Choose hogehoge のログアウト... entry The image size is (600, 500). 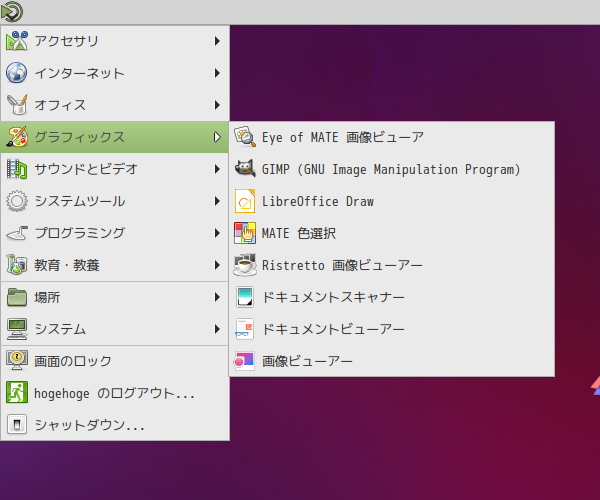pos(115,393)
